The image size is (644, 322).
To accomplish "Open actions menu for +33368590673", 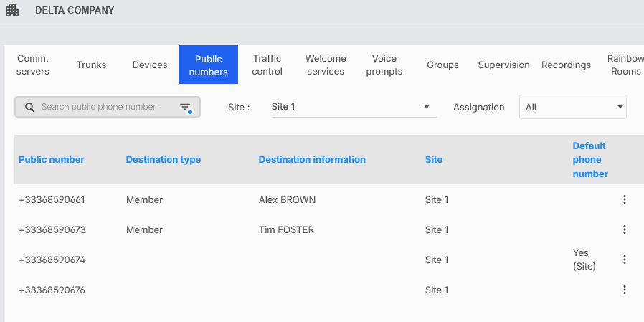I will tap(624, 230).
